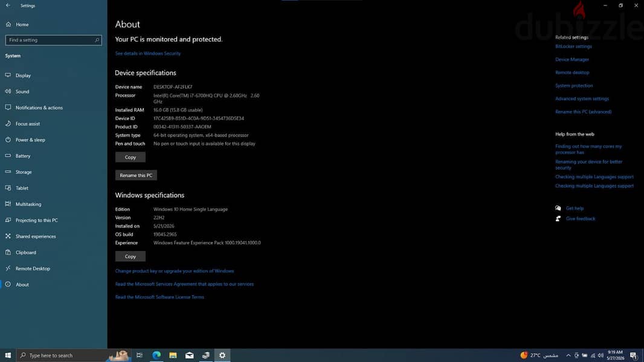
Task: Select the About info icon
Action: (x=8, y=284)
